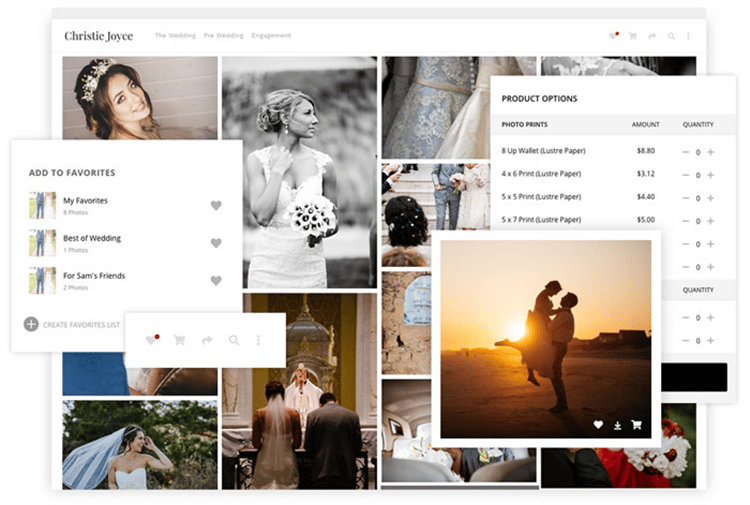Screen dimensions: 750x505
Task: Click the cart icon in floating toolbar
Action: [x=180, y=340]
